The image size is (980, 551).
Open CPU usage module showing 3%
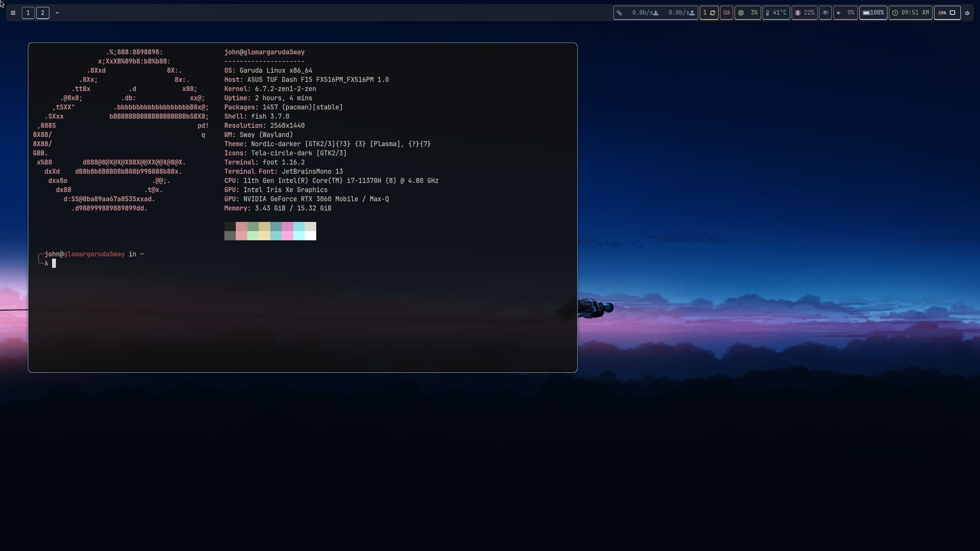(x=748, y=13)
